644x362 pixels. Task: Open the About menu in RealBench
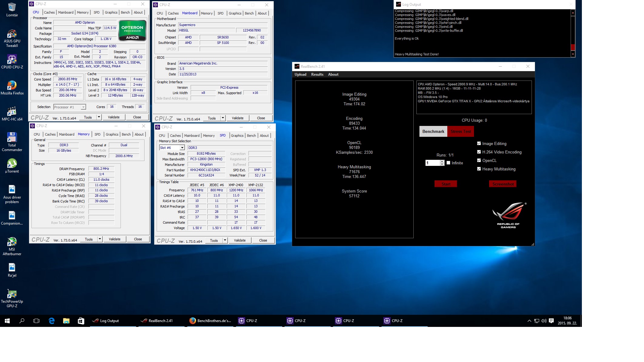click(333, 74)
